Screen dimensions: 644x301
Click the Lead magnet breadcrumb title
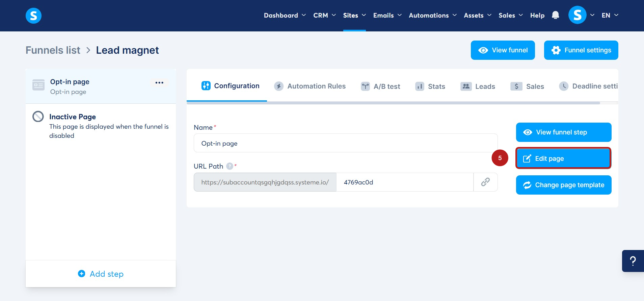(127, 50)
